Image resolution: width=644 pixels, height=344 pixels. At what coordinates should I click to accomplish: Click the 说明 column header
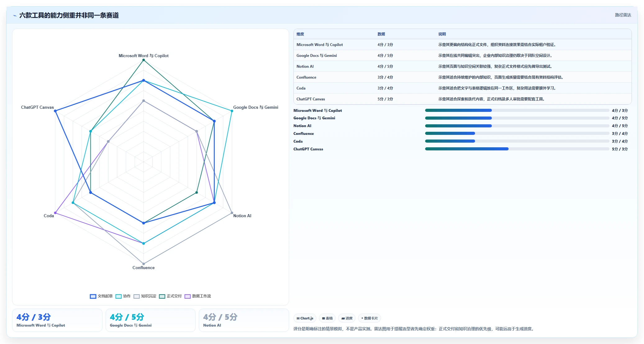[442, 34]
